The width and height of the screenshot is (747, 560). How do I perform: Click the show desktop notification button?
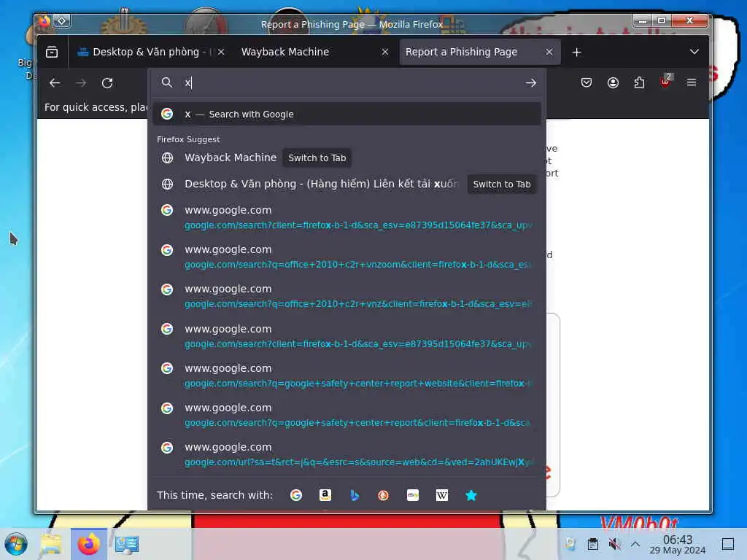tap(727, 544)
